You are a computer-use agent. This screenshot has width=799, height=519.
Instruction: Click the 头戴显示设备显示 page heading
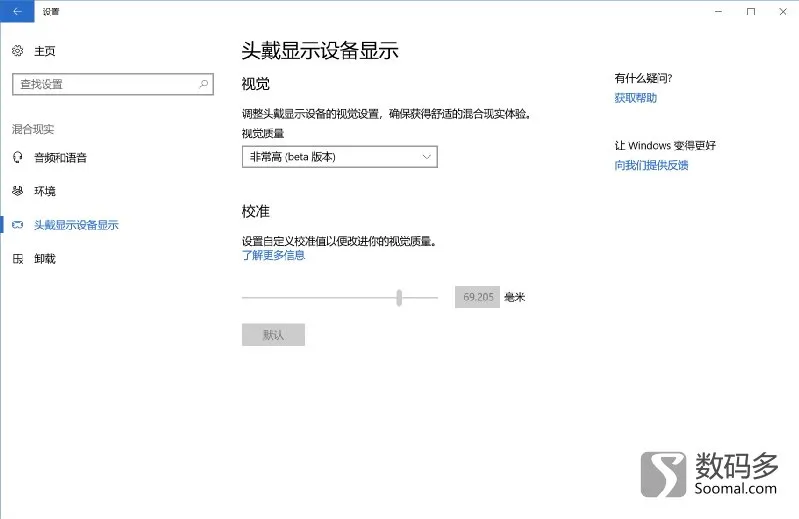point(319,50)
